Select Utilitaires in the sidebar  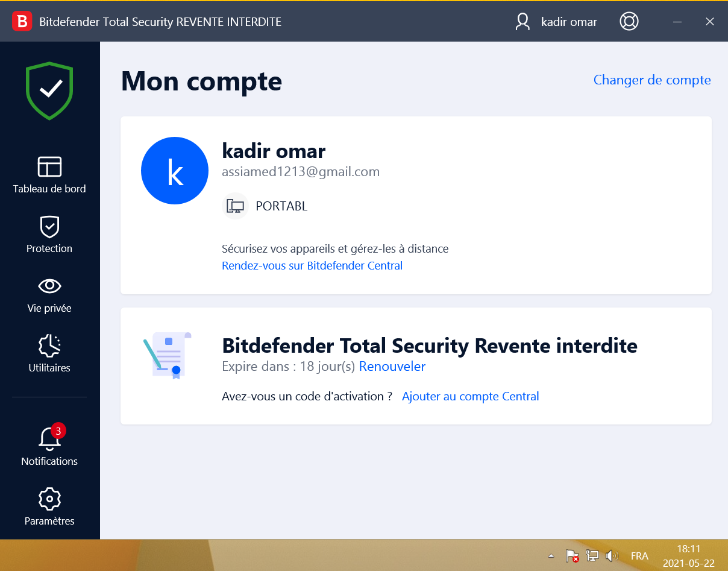49,354
